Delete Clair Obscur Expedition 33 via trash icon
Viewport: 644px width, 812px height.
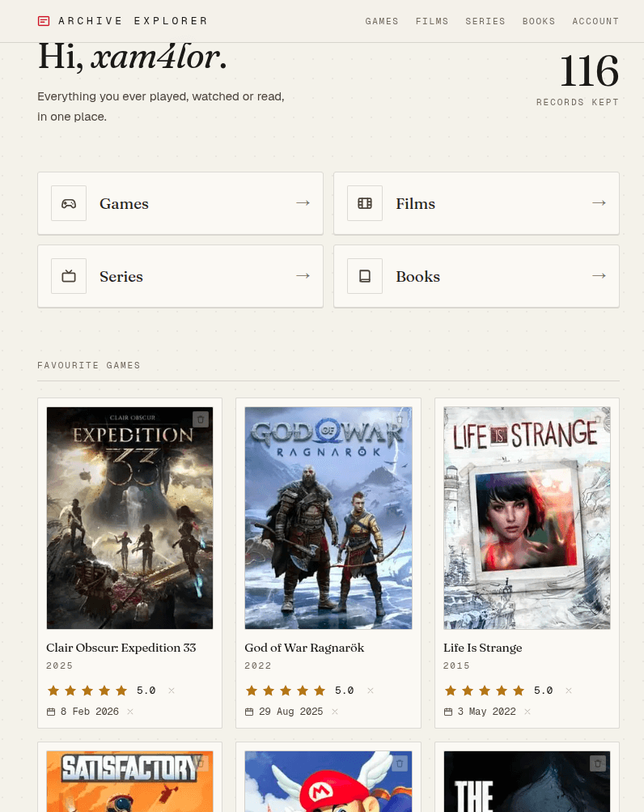click(x=201, y=419)
